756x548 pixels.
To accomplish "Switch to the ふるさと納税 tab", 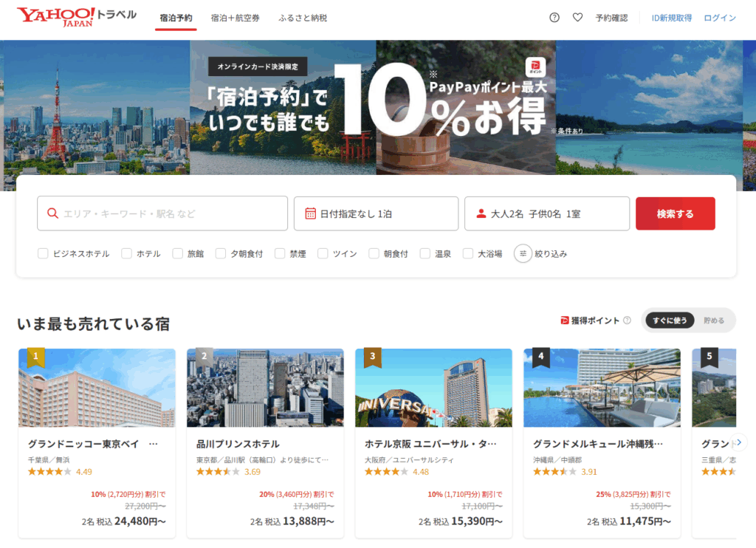I will 303,18.
